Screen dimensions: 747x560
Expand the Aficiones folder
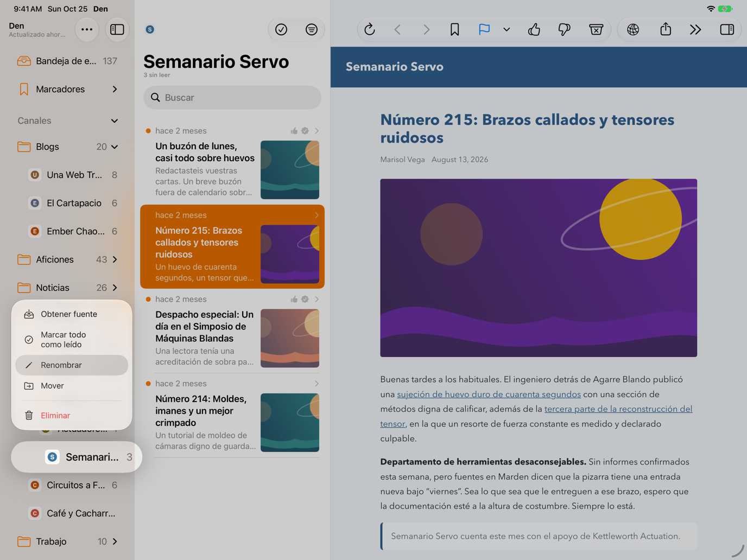(115, 259)
